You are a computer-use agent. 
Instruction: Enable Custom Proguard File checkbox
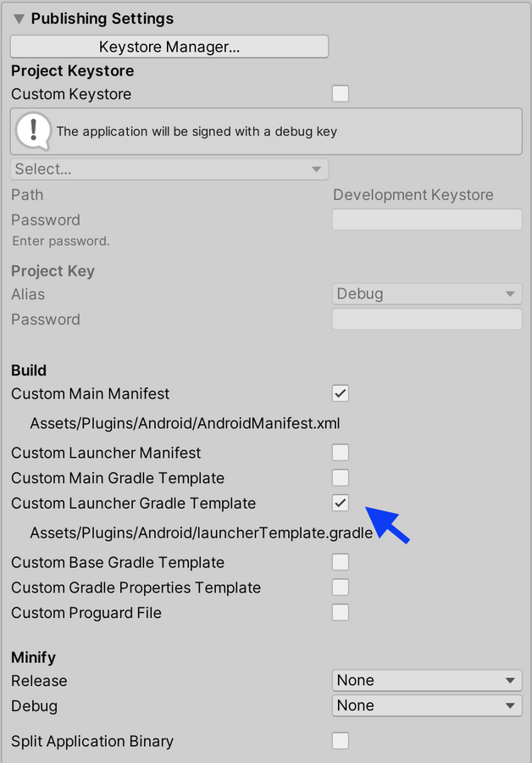coord(341,613)
